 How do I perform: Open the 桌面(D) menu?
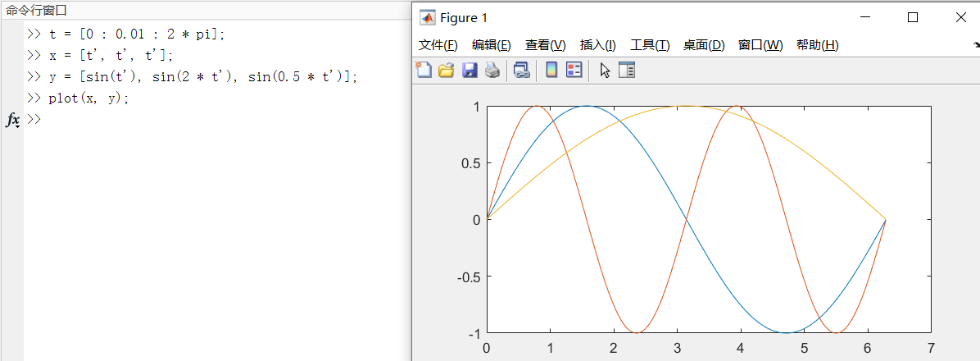[x=704, y=45]
